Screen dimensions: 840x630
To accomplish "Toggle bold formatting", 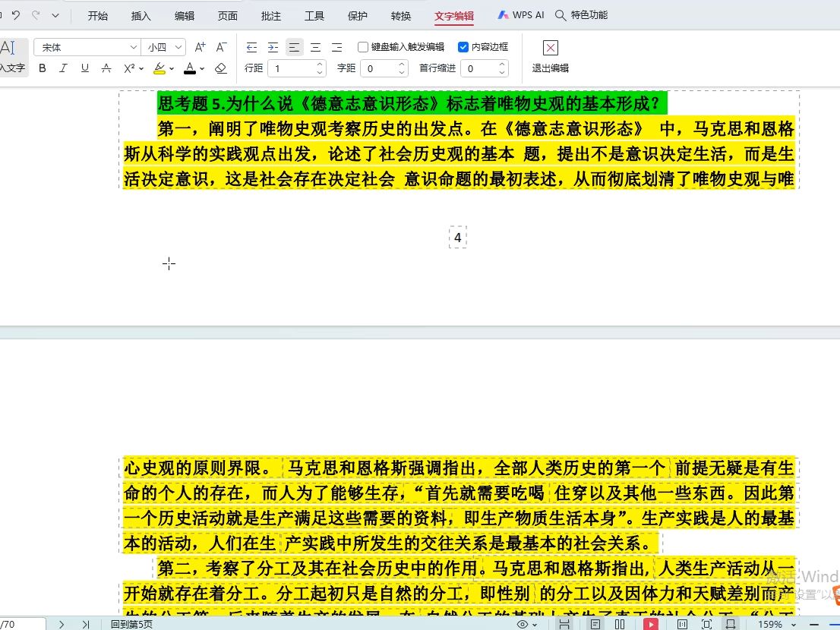I will tap(42, 68).
